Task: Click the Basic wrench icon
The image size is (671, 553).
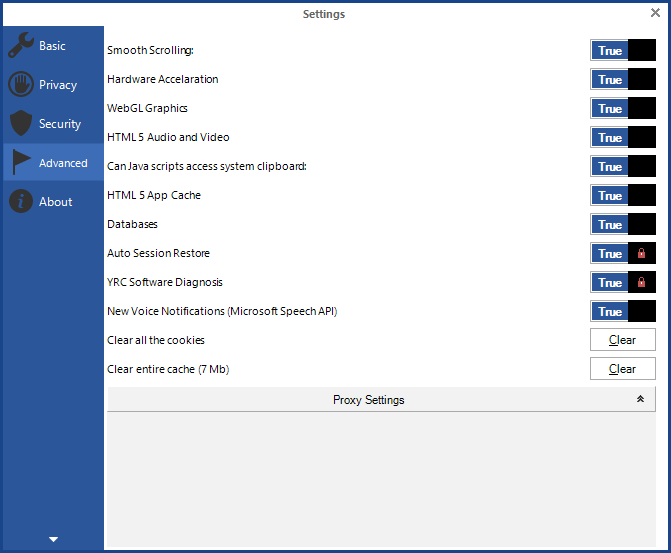Action: point(21,45)
